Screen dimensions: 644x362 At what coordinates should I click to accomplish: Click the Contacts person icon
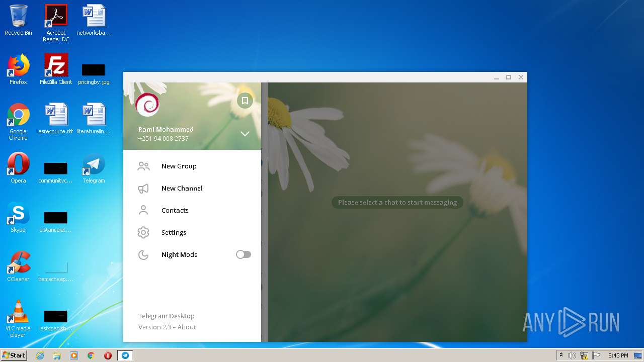click(x=143, y=210)
